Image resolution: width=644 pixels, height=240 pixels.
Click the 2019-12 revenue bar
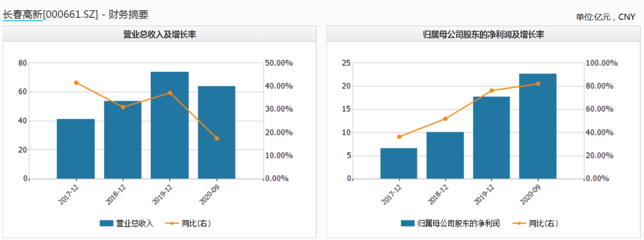tap(170, 125)
